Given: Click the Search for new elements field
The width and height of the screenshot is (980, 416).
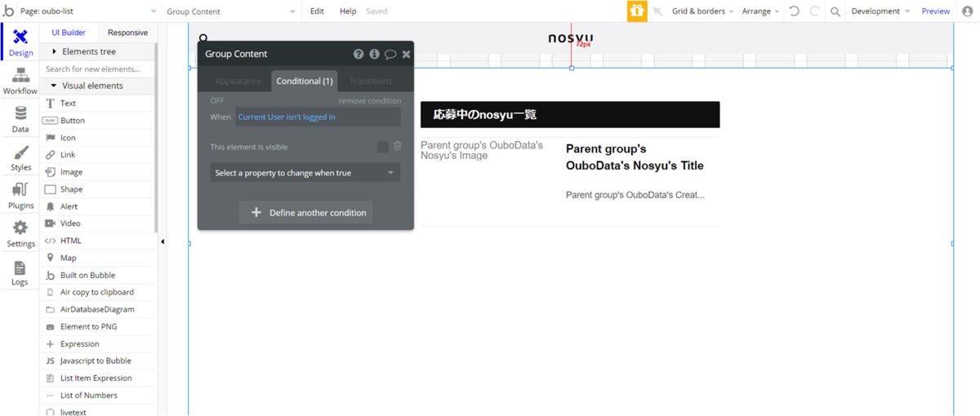Looking at the screenshot, I should pyautogui.click(x=97, y=69).
